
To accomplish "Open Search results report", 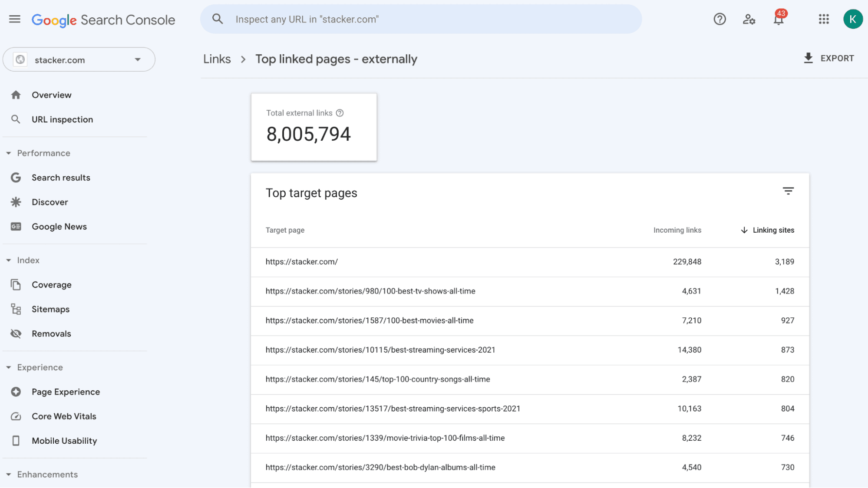I will (x=61, y=178).
